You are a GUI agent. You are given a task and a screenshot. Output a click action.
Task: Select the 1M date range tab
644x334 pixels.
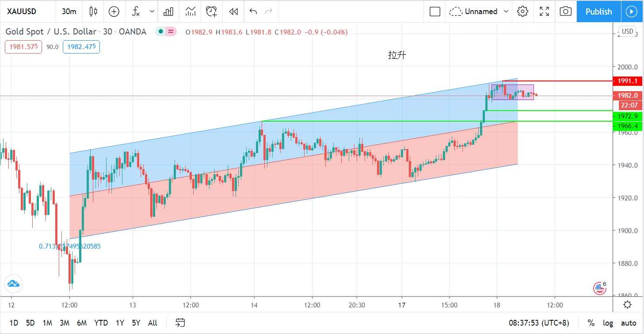pyautogui.click(x=47, y=323)
